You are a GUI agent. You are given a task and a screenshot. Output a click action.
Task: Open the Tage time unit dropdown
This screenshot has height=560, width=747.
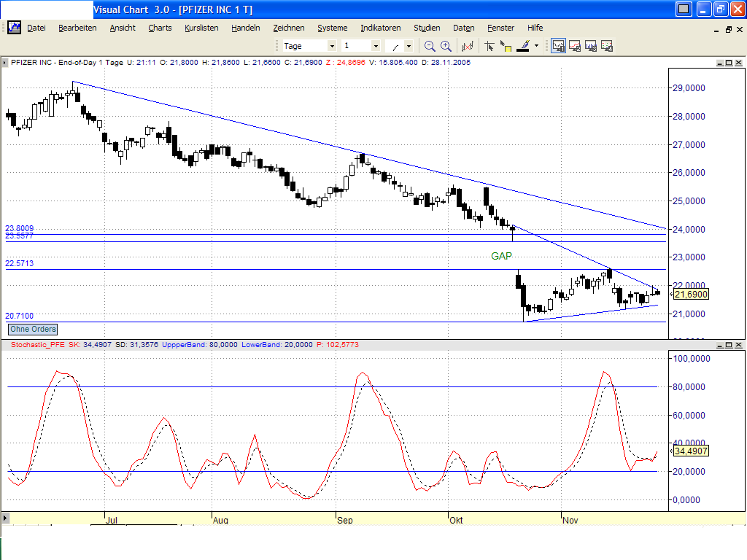pos(332,46)
